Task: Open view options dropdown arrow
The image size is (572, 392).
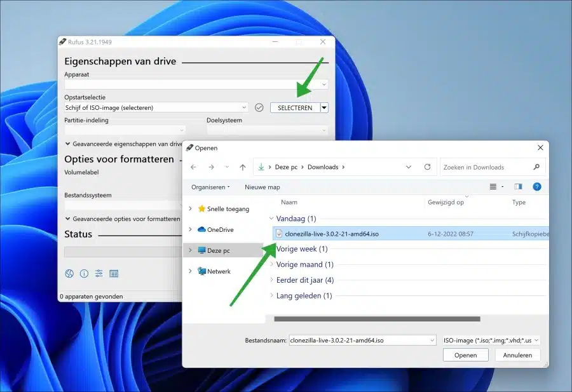Action: tap(502, 187)
